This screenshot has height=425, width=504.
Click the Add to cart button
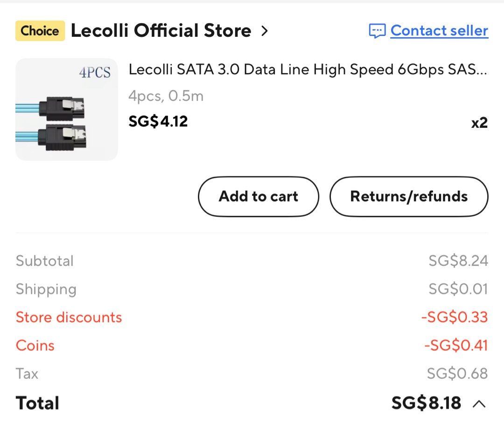point(259,196)
